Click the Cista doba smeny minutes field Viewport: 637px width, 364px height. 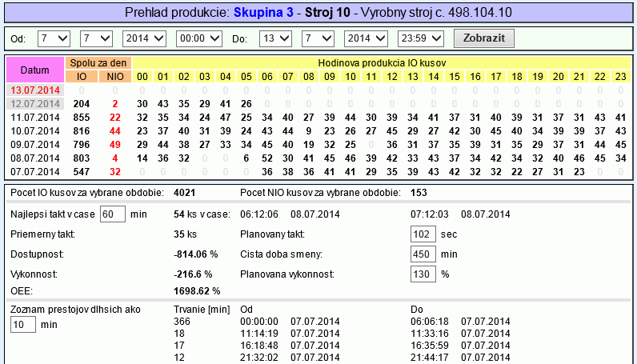point(423,254)
